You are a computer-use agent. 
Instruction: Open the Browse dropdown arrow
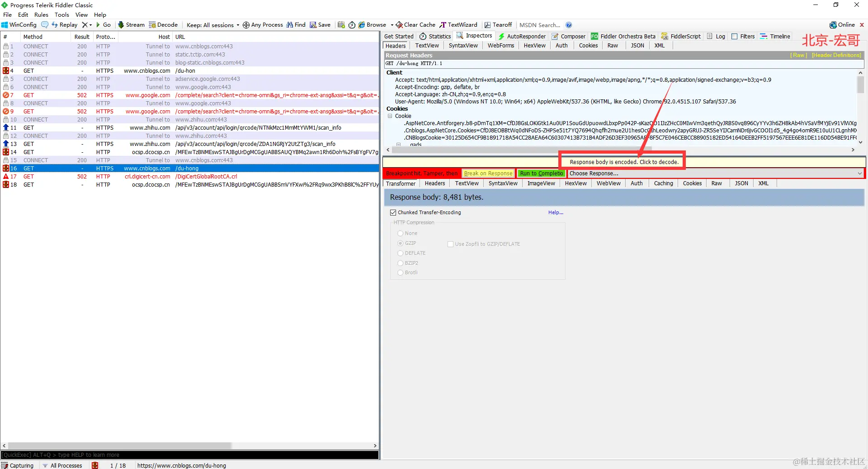point(392,25)
